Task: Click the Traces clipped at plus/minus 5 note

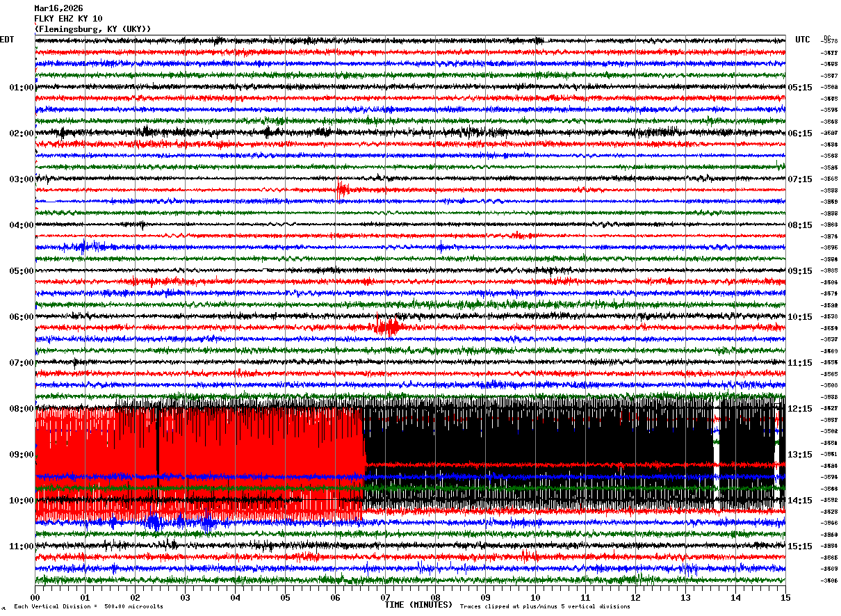Action: 545,607
